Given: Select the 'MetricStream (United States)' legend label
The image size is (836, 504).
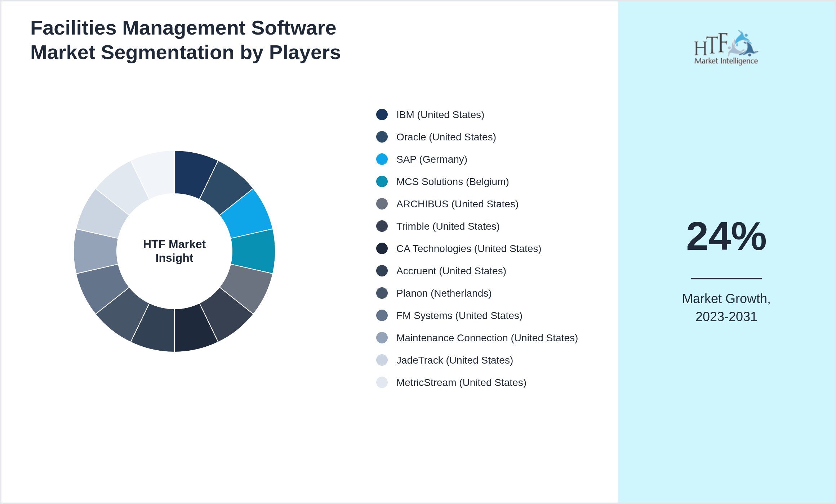Looking at the screenshot, I should pos(461,383).
